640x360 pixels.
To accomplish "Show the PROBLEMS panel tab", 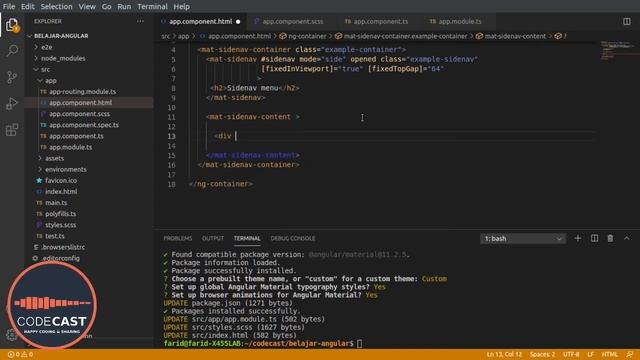I will pos(178,238).
